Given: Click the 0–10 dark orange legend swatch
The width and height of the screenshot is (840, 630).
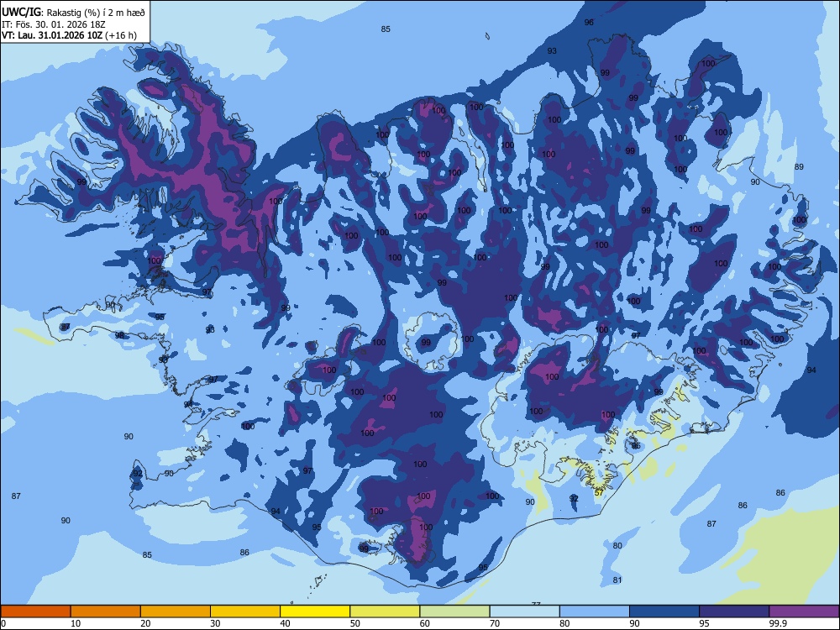Looking at the screenshot, I should click(35, 612).
